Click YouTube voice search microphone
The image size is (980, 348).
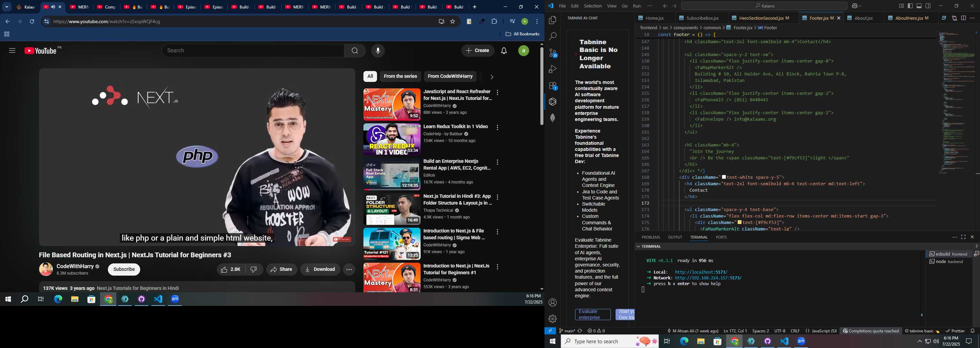click(378, 51)
